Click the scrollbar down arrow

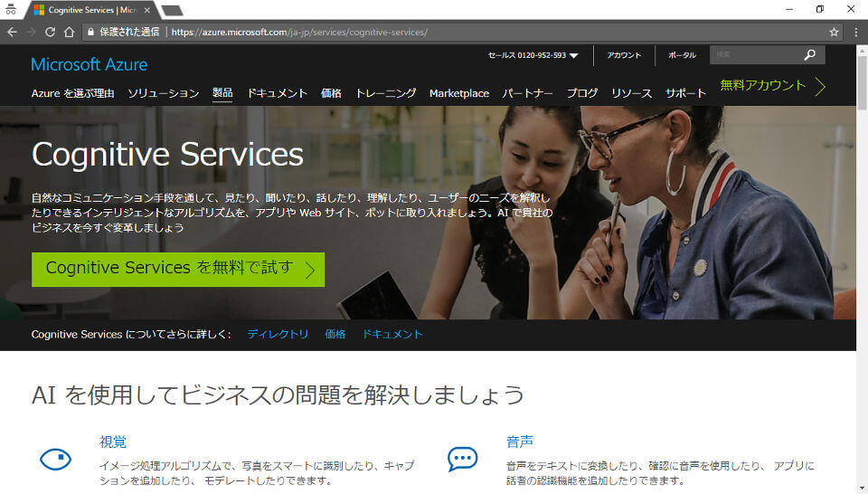point(862,489)
